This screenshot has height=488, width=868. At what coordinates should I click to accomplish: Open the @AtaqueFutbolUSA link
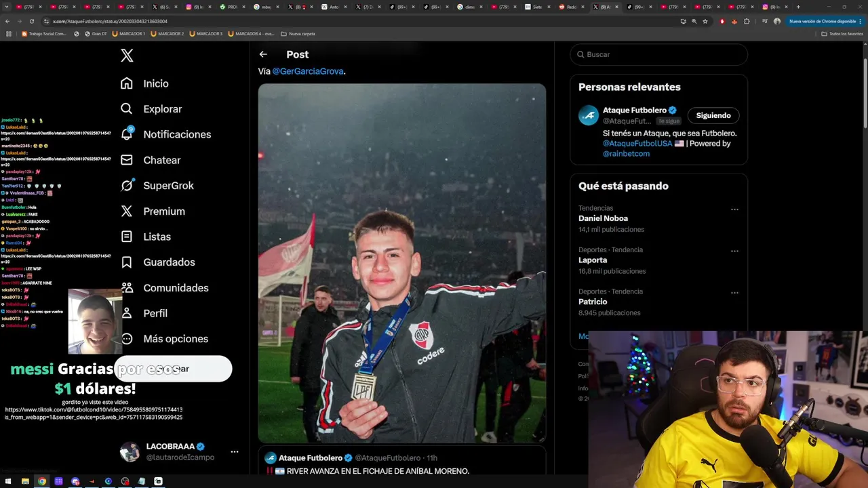(x=637, y=144)
